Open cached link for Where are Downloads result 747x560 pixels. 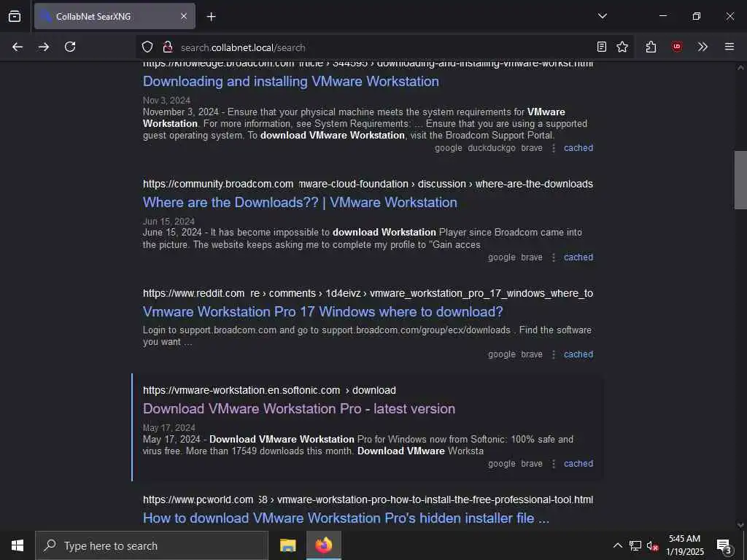click(x=578, y=257)
